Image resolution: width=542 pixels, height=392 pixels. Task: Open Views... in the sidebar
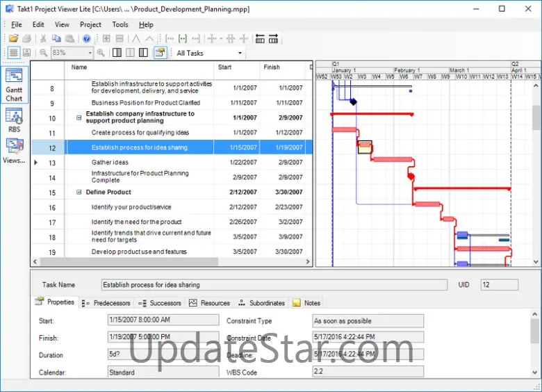pos(14,151)
